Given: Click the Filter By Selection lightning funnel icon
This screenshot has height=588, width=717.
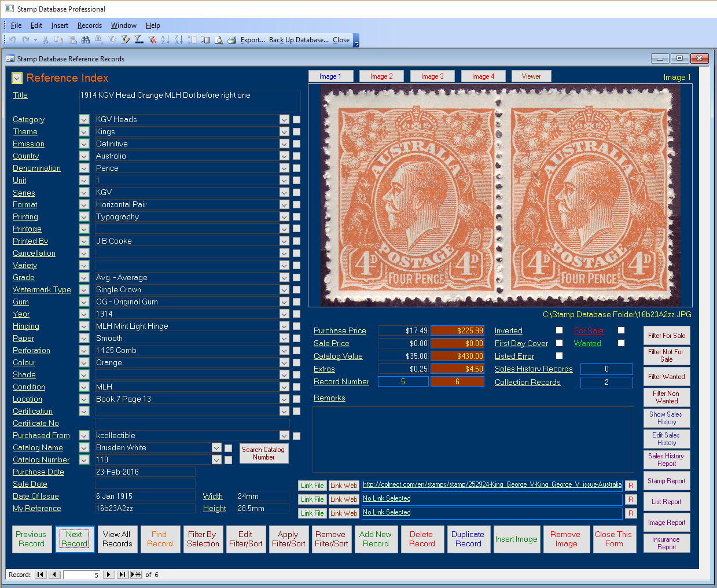Looking at the screenshot, I should pos(112,40).
